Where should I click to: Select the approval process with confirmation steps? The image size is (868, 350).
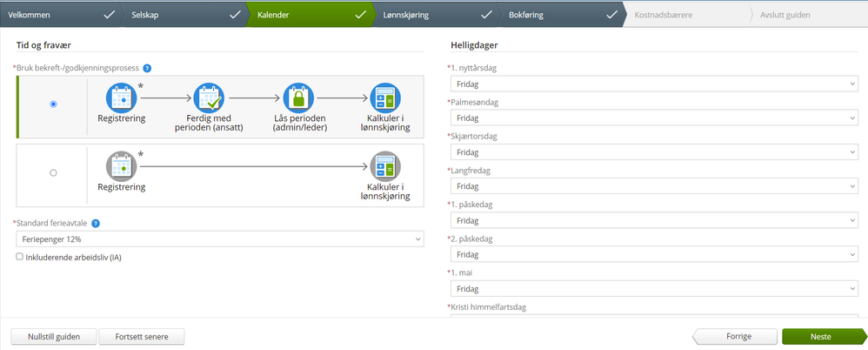click(53, 104)
